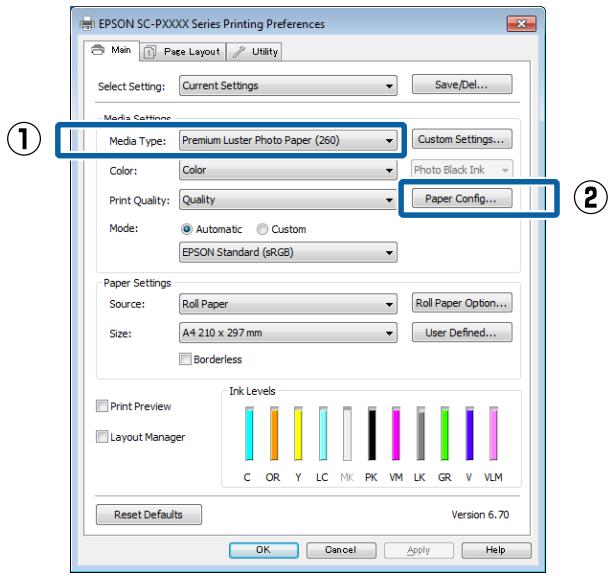609x578 pixels.
Task: Click the Help button
Action: pyautogui.click(x=496, y=550)
